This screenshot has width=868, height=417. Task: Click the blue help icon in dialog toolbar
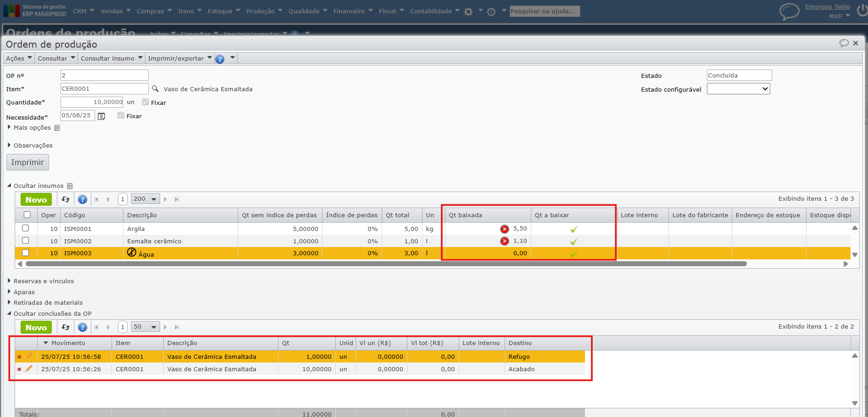[220, 59]
